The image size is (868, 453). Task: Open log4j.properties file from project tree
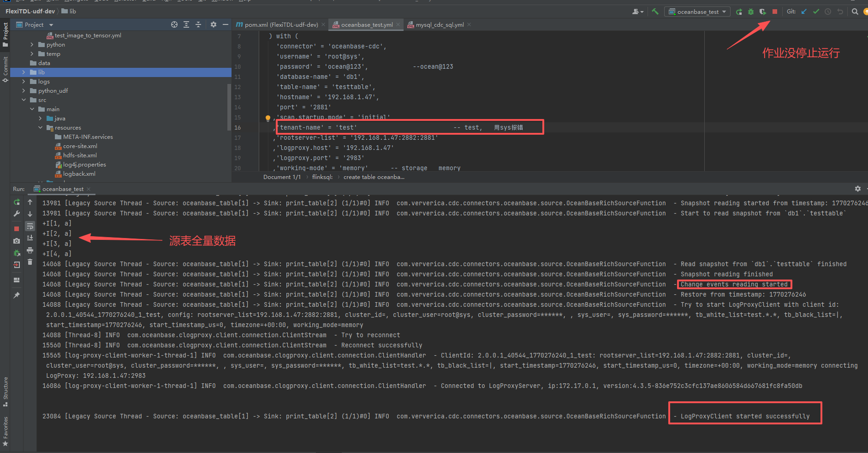click(84, 165)
